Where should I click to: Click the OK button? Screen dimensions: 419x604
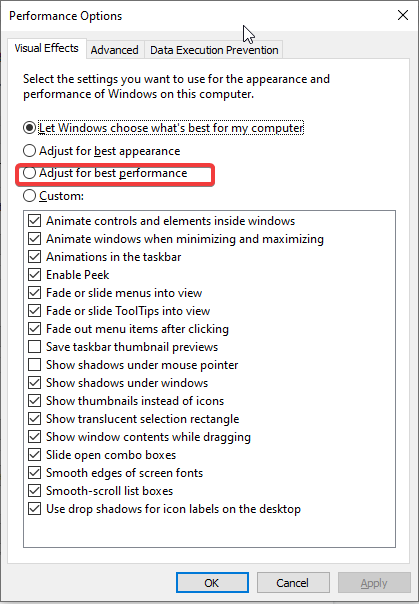212,582
